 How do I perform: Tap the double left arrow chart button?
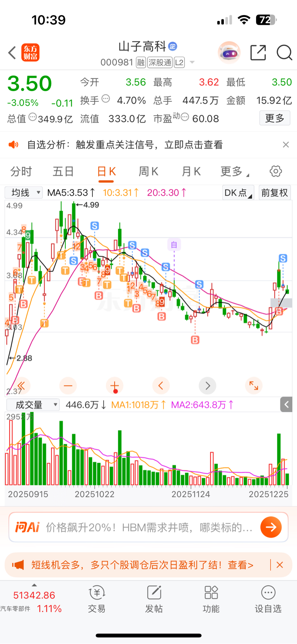click(21, 386)
